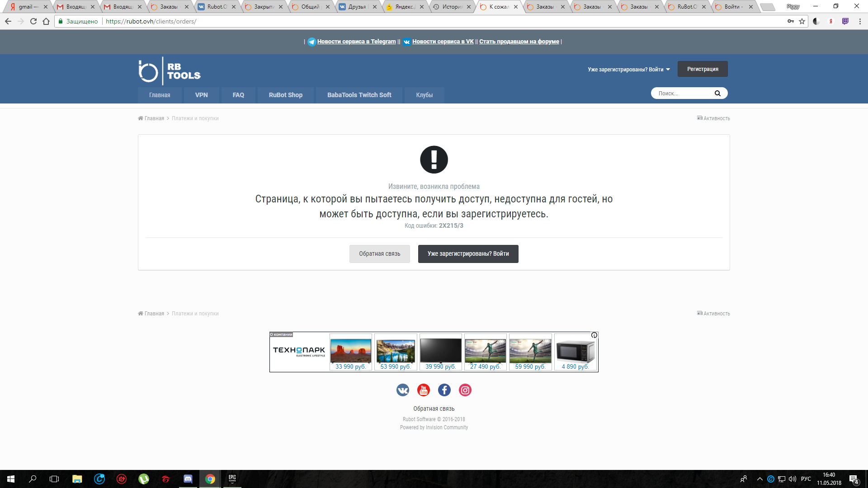Click the RB Tools logo
868x488 pixels.
pyautogui.click(x=170, y=71)
